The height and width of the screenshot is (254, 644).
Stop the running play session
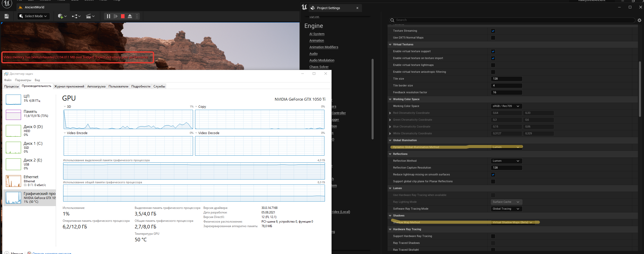[x=123, y=16]
